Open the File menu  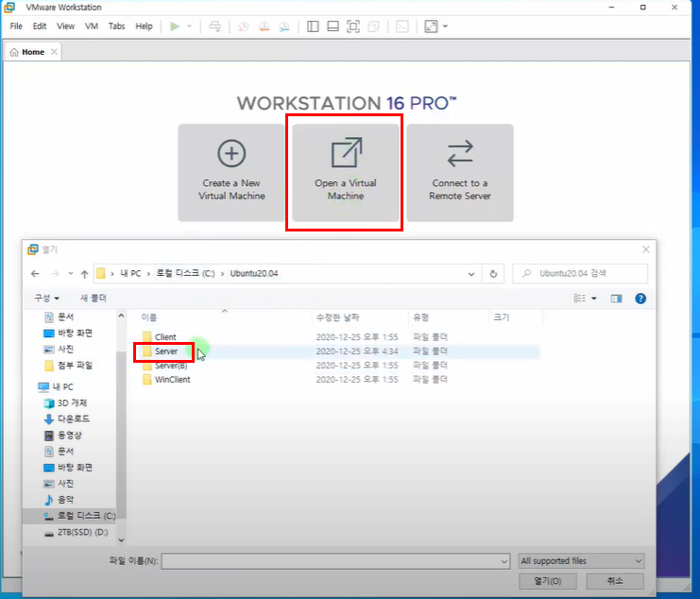pyautogui.click(x=16, y=26)
